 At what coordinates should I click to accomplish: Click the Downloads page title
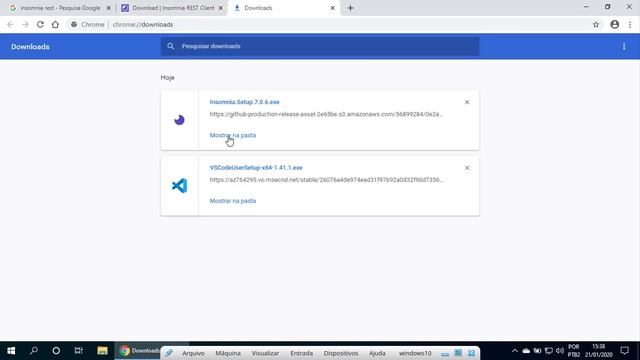(30, 47)
